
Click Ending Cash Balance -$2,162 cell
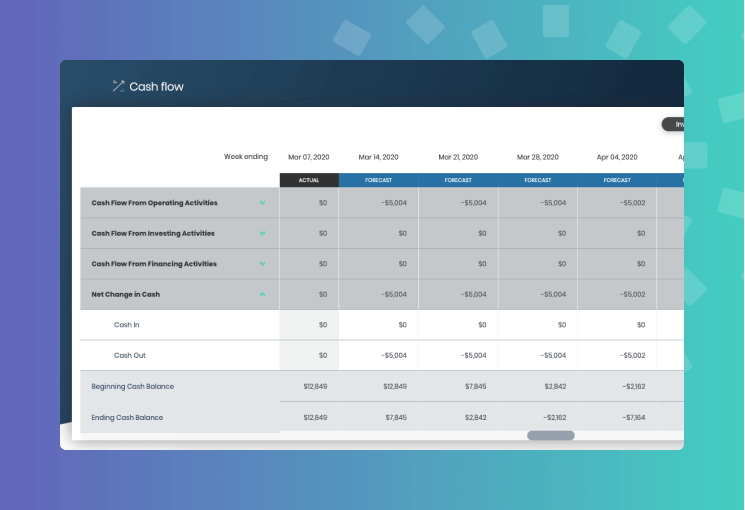point(554,417)
